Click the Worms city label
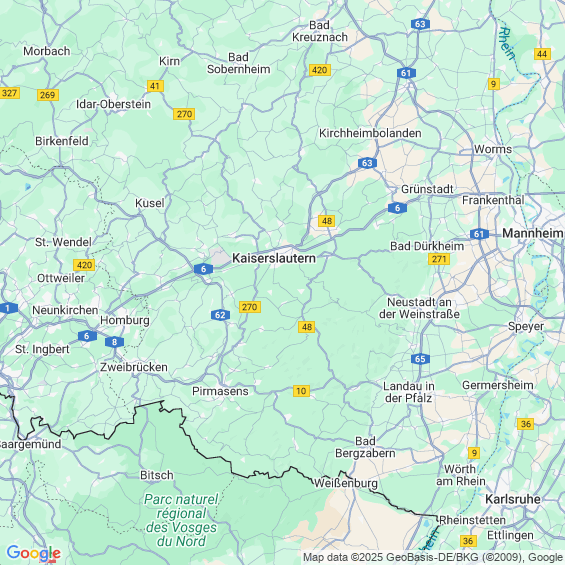 point(493,149)
